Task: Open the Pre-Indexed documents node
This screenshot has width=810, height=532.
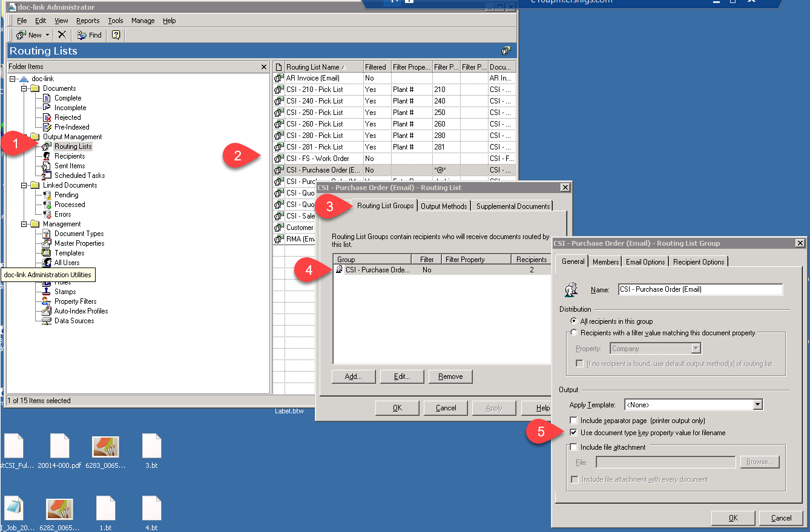Action: pyautogui.click(x=71, y=127)
